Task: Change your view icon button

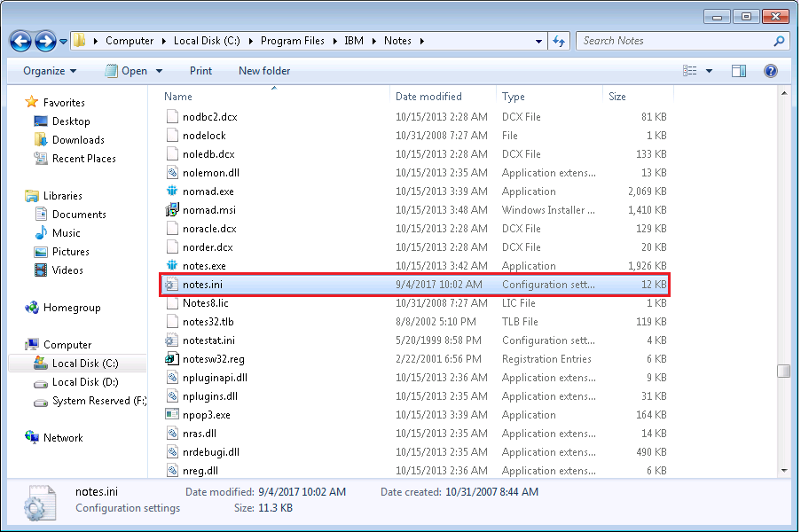Action: (x=689, y=71)
